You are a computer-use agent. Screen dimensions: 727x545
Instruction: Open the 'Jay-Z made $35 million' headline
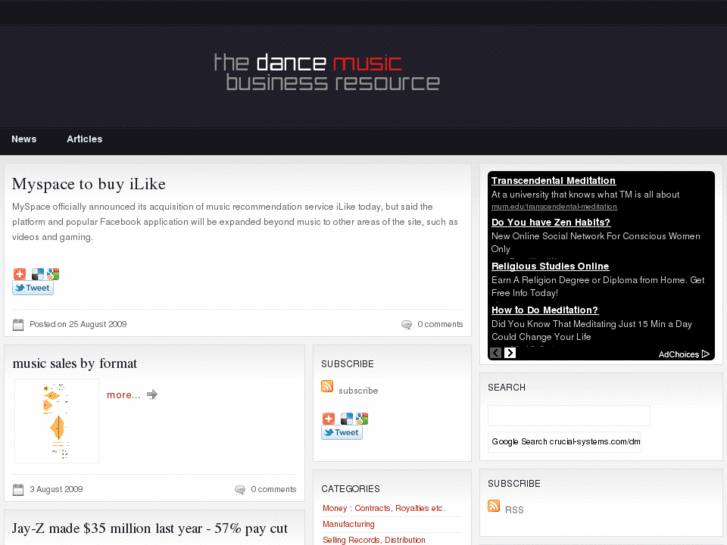point(150,528)
